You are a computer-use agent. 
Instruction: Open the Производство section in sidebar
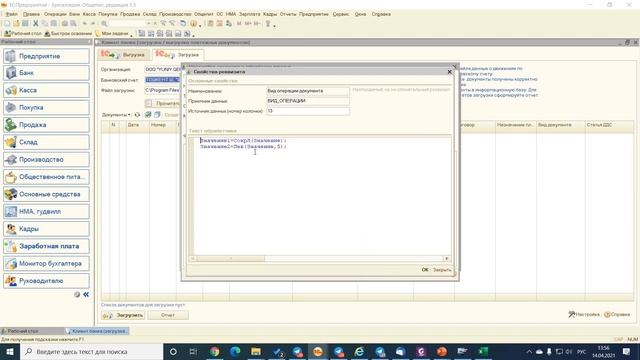tap(46, 160)
